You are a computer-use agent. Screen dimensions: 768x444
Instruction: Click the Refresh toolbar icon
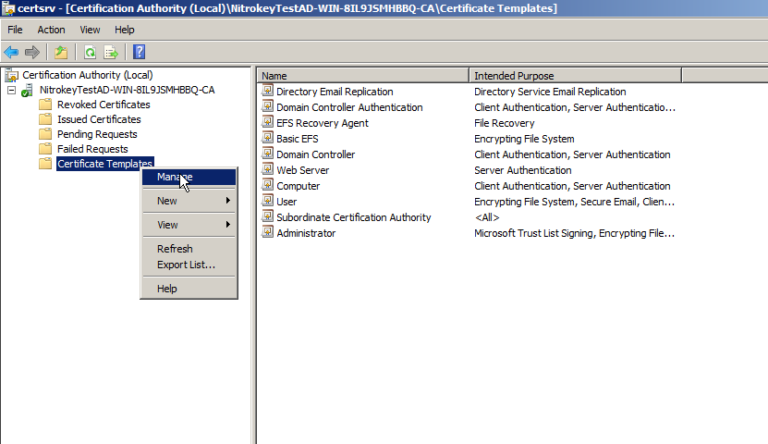click(x=90, y=52)
